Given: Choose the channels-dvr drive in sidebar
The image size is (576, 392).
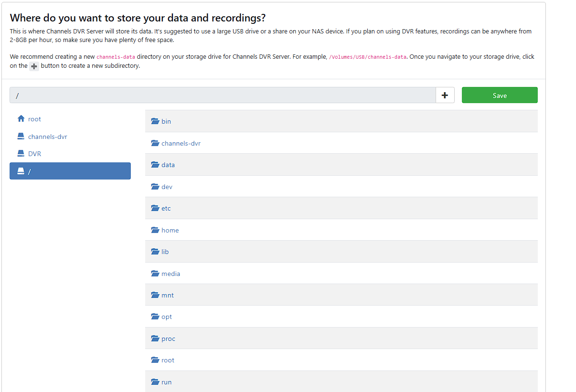Looking at the screenshot, I should (47, 137).
